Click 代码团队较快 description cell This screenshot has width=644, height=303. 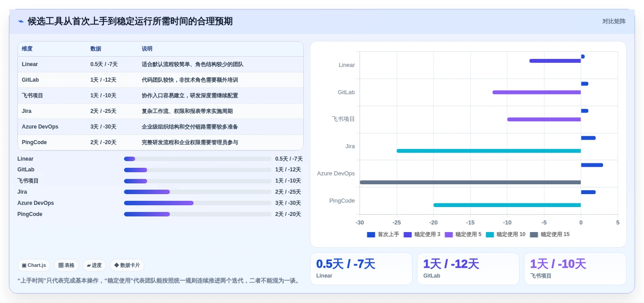click(x=190, y=80)
